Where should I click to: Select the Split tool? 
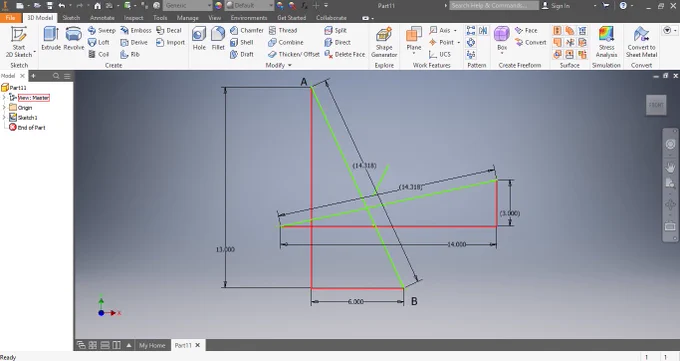[335, 30]
